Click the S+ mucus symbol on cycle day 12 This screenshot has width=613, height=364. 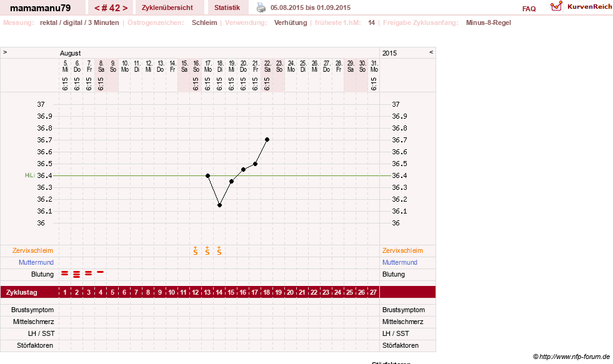click(x=196, y=251)
